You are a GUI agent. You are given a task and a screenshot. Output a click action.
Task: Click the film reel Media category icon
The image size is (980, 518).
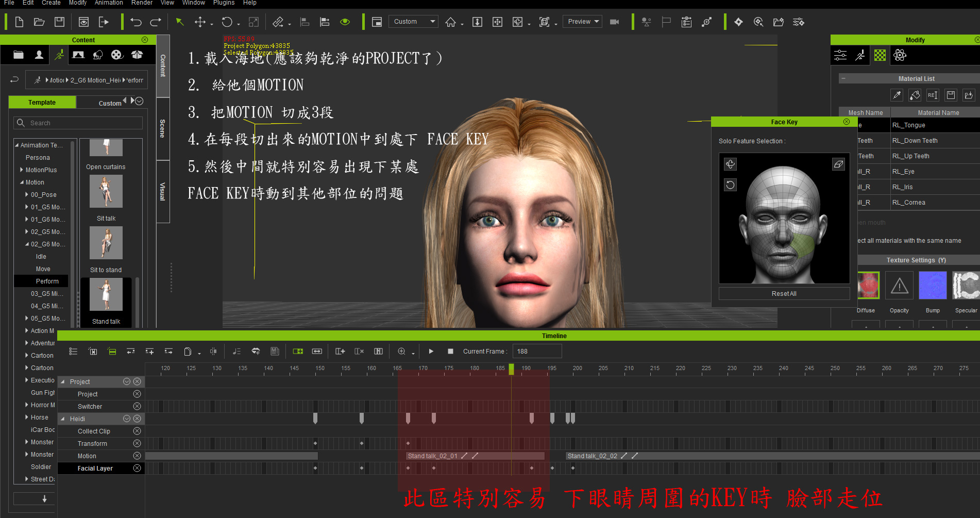pos(117,55)
